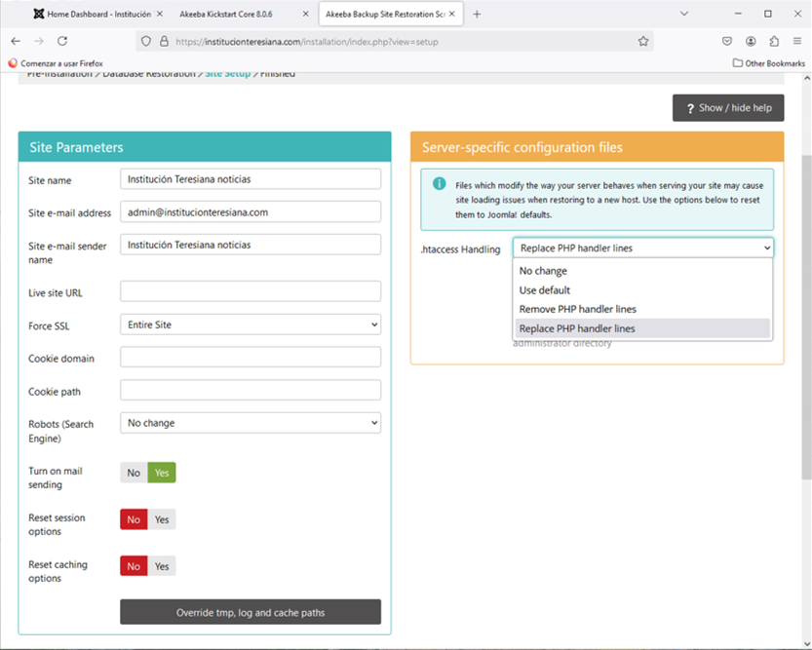The image size is (812, 650).
Task: Close the Akeeba Kickstart Core tab
Action: pyautogui.click(x=305, y=14)
